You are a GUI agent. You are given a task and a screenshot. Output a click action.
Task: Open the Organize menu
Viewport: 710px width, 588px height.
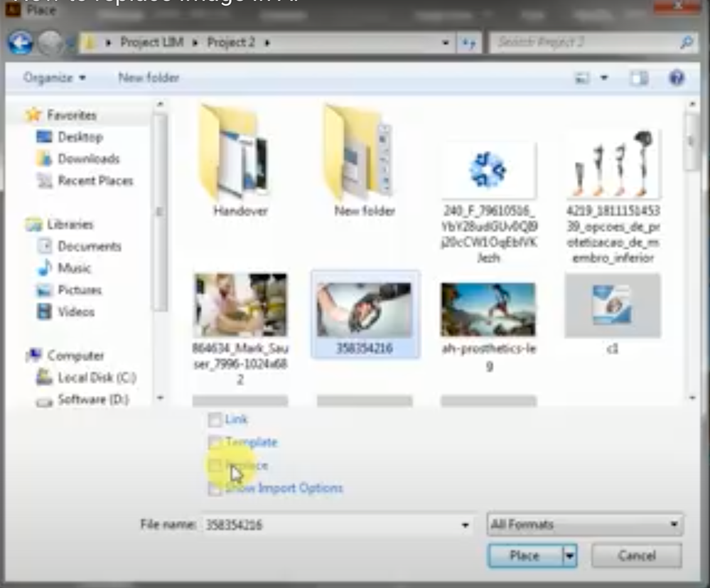tap(54, 78)
